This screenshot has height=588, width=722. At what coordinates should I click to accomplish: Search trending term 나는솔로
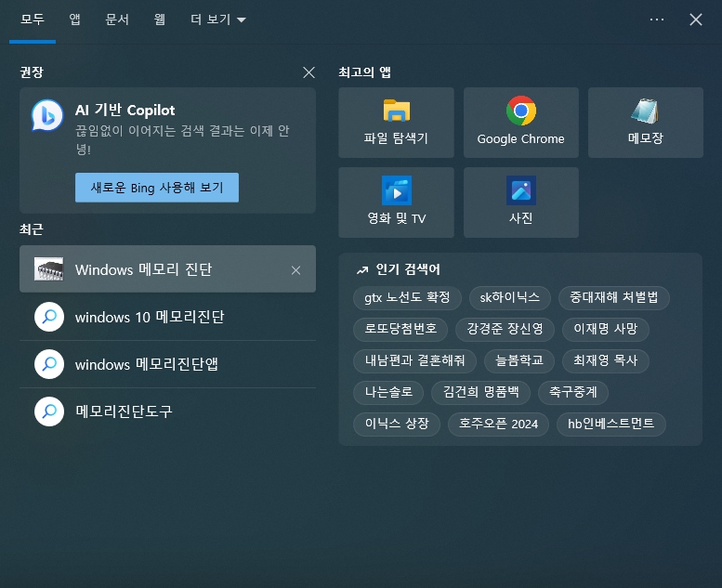pyautogui.click(x=388, y=392)
